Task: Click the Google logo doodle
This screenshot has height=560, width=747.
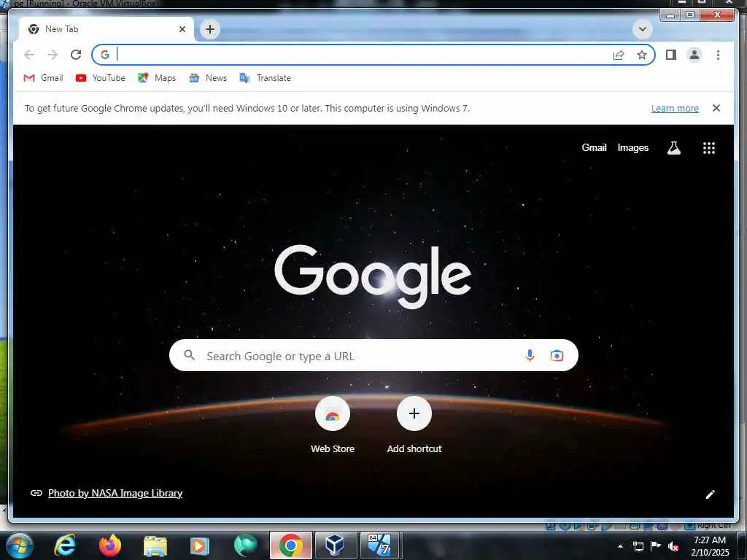Action: (373, 276)
